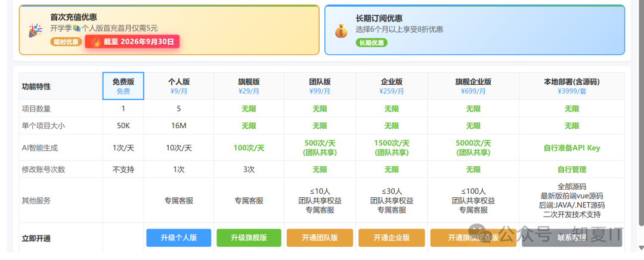Click the 长期优惠 green badge
644x260 pixels.
pyautogui.click(x=371, y=43)
